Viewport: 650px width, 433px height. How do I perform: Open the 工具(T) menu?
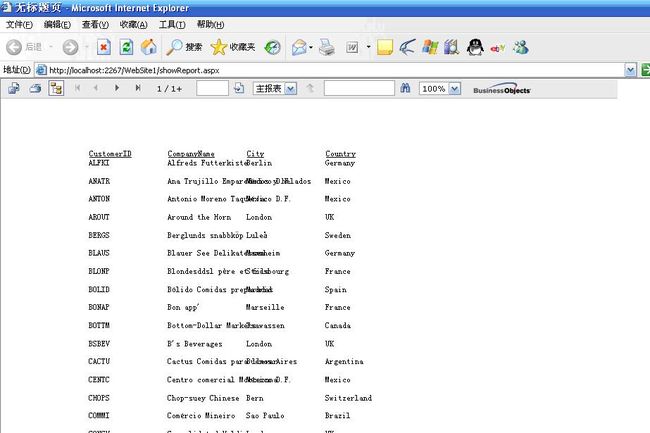172,25
